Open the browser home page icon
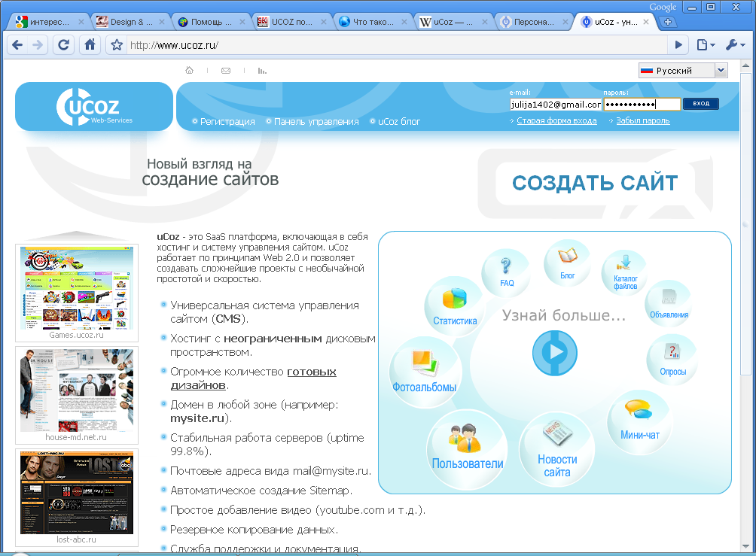This screenshot has width=756, height=556. click(90, 45)
